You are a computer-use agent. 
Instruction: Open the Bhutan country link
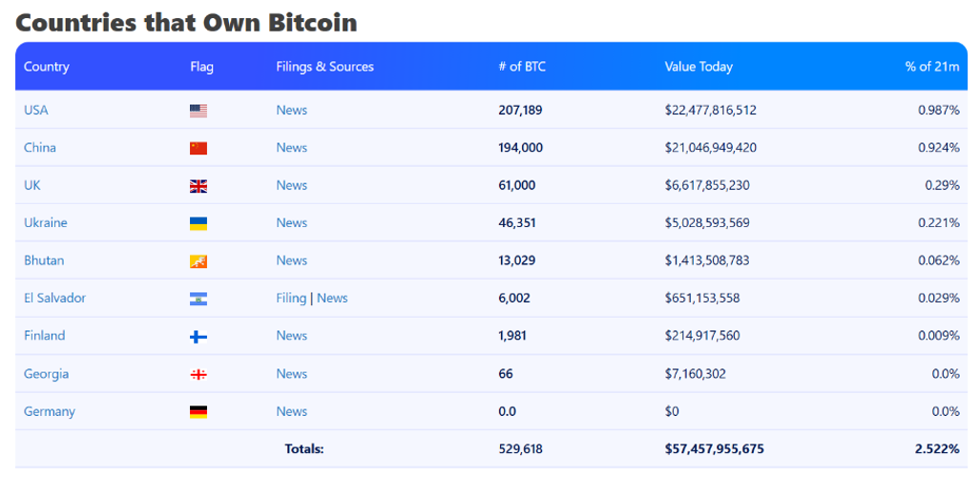(44, 260)
